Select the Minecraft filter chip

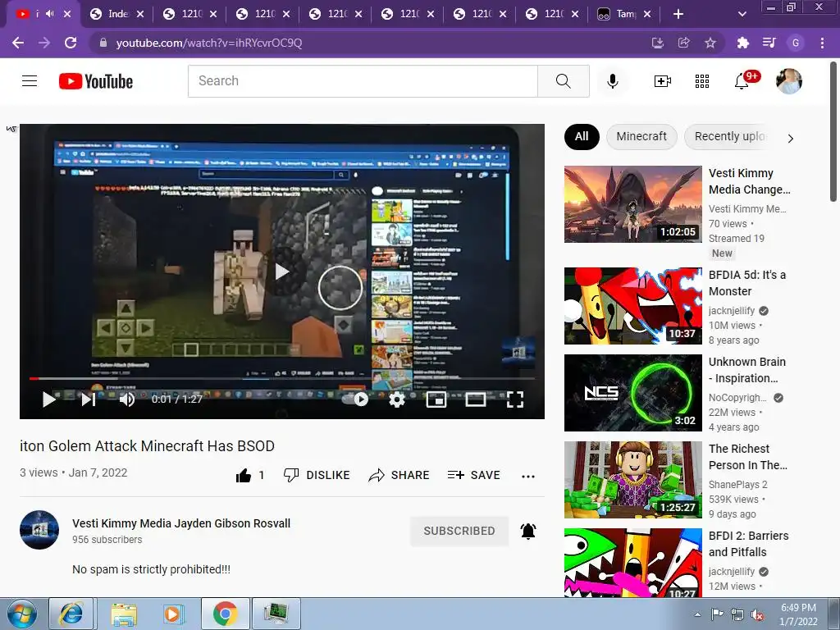click(x=641, y=137)
